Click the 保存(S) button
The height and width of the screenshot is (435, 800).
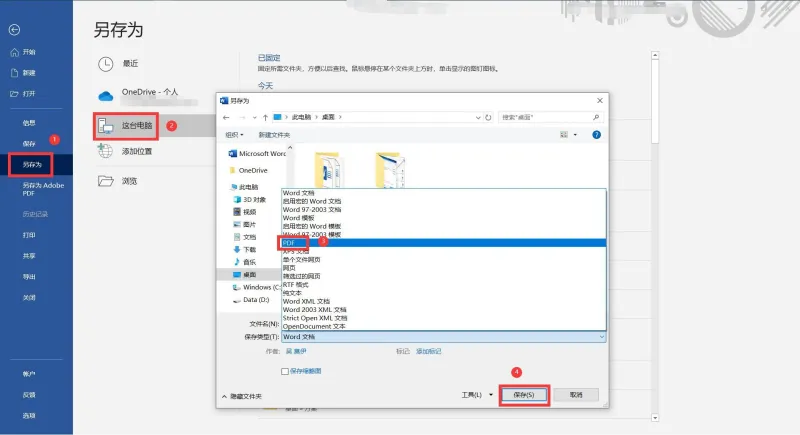(x=523, y=395)
